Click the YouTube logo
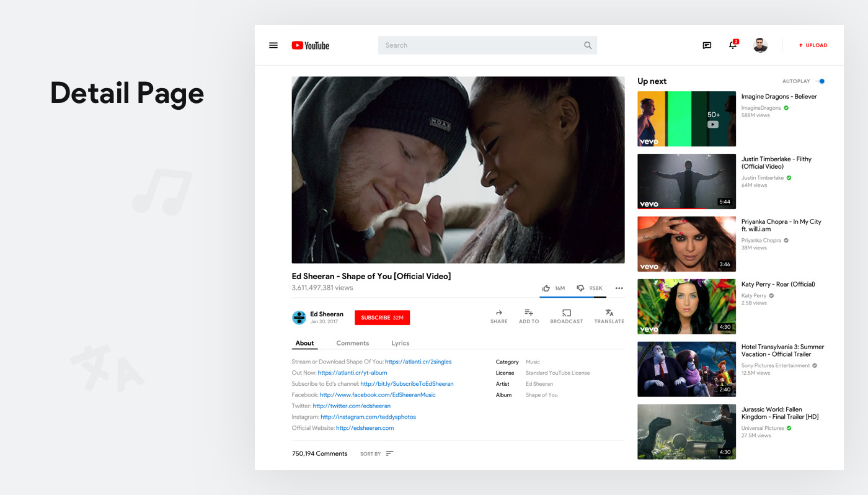This screenshot has height=495, width=868. click(311, 45)
